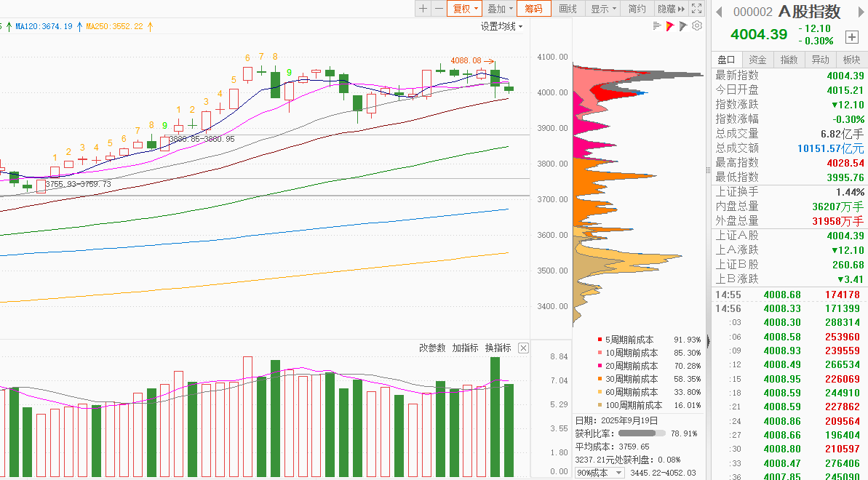This screenshot has height=480, width=868.
Task: Click the 总成交额 value 10151.57亿元
Action: point(830,148)
